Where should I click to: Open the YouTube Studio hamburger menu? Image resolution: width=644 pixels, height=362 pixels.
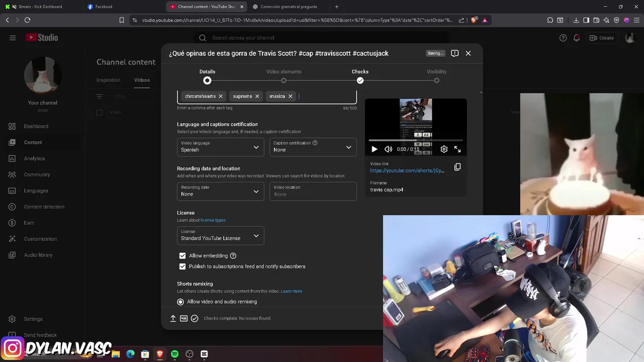coord(13,38)
